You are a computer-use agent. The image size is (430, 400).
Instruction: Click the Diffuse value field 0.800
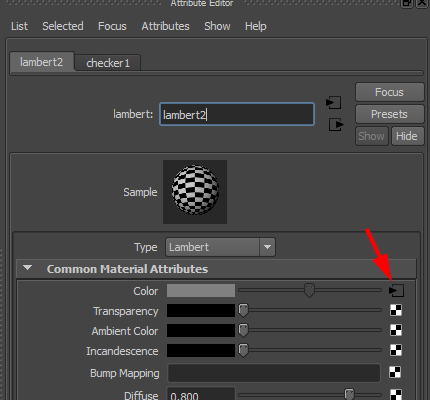(201, 395)
